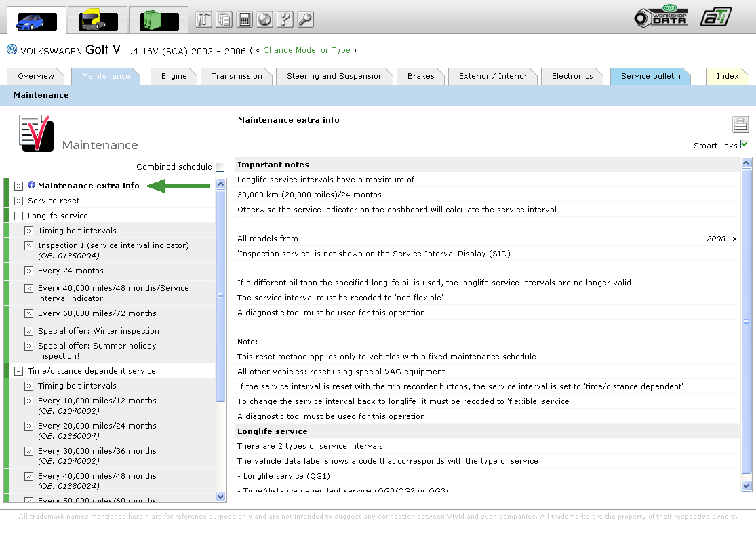
Task: Select the Maintenance extra info tree item
Action: 88,186
